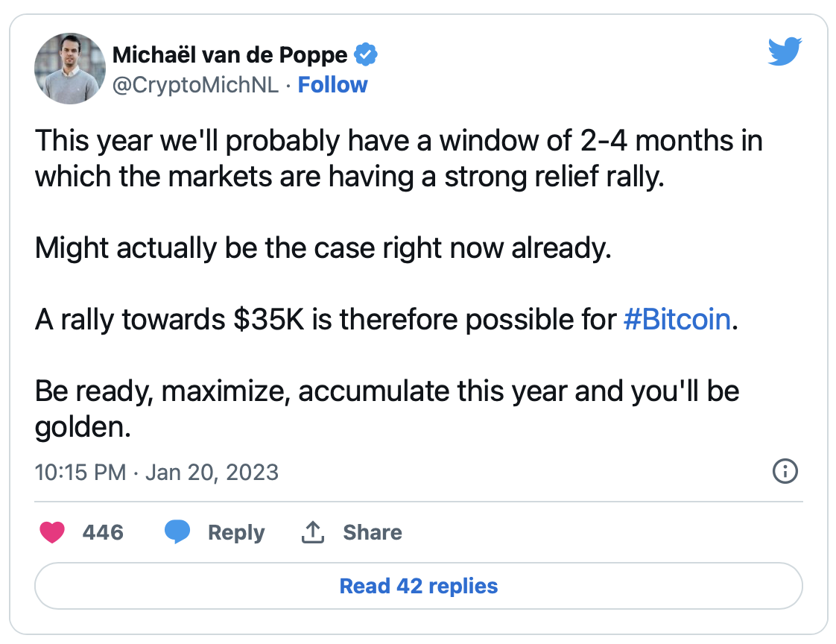Click the Michaël van de Poppe name

[x=229, y=55]
